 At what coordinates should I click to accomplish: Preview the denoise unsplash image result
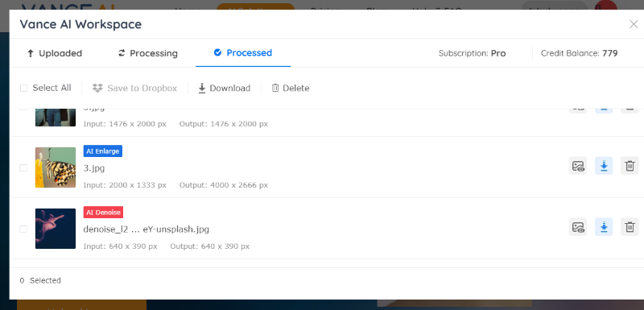pyautogui.click(x=578, y=227)
